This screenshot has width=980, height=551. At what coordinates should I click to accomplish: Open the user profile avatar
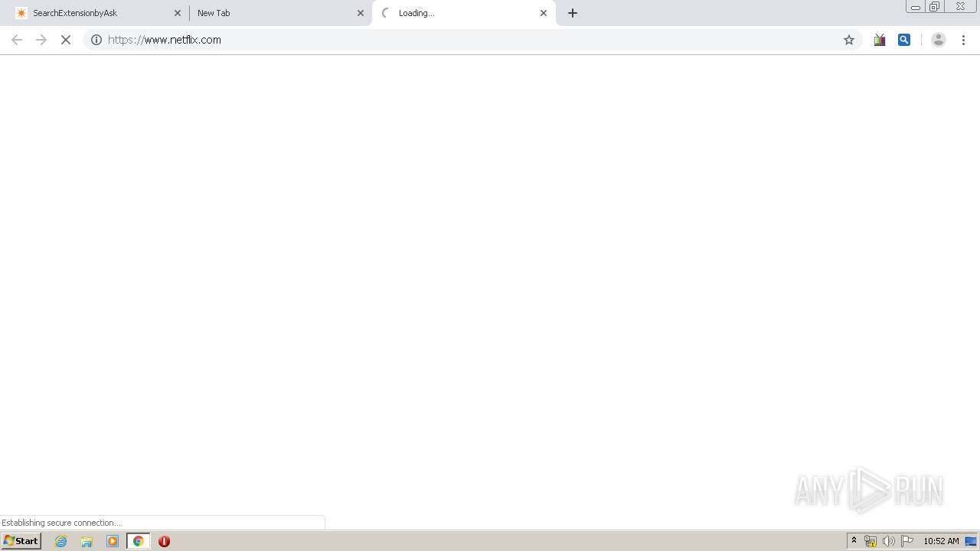(x=939, y=40)
